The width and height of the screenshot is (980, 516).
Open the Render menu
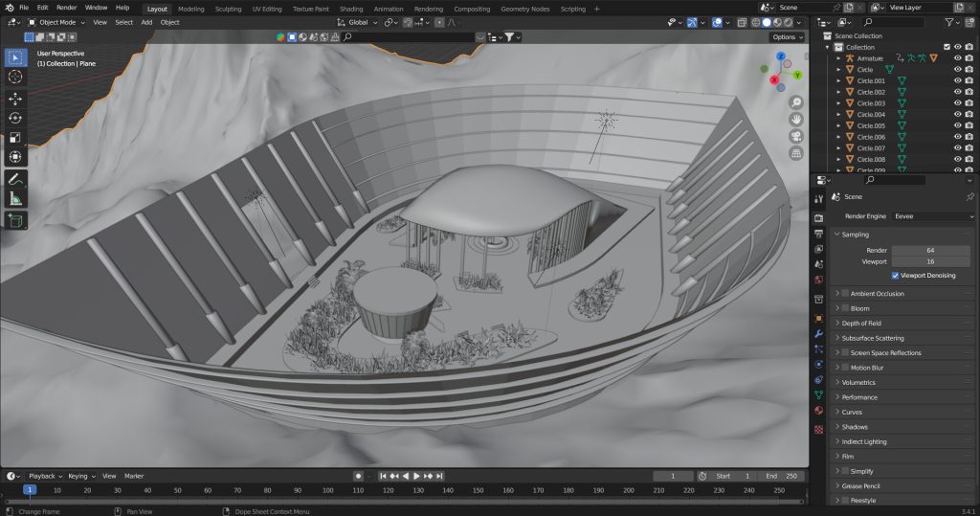coord(66,8)
